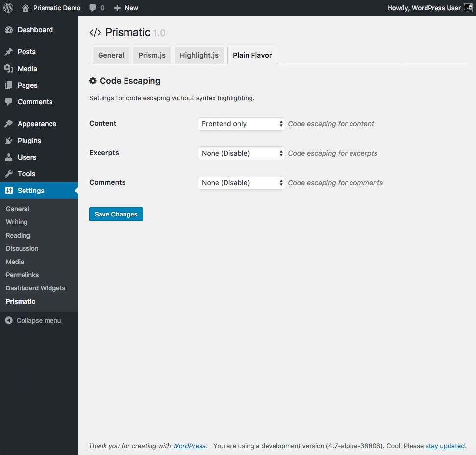Click the Media library icon in the sidebar
The width and height of the screenshot is (476, 455).
coord(9,69)
